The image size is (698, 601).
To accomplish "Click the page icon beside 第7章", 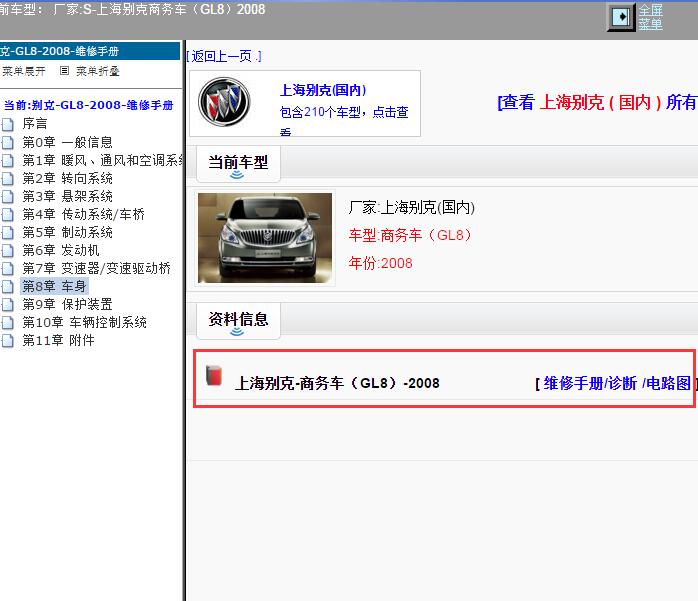I will (x=8, y=268).
